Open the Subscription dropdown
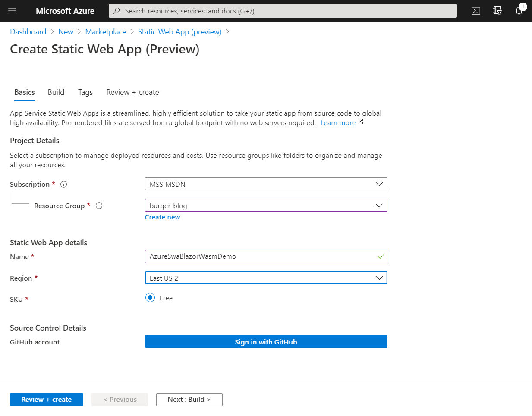 pyautogui.click(x=266, y=184)
